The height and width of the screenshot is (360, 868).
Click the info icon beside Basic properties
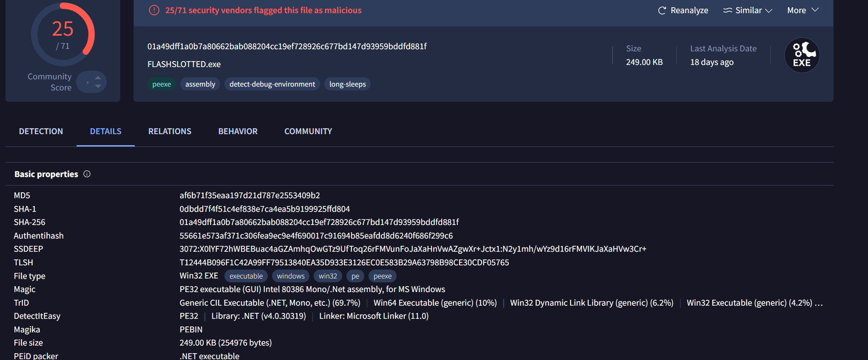pyautogui.click(x=87, y=174)
